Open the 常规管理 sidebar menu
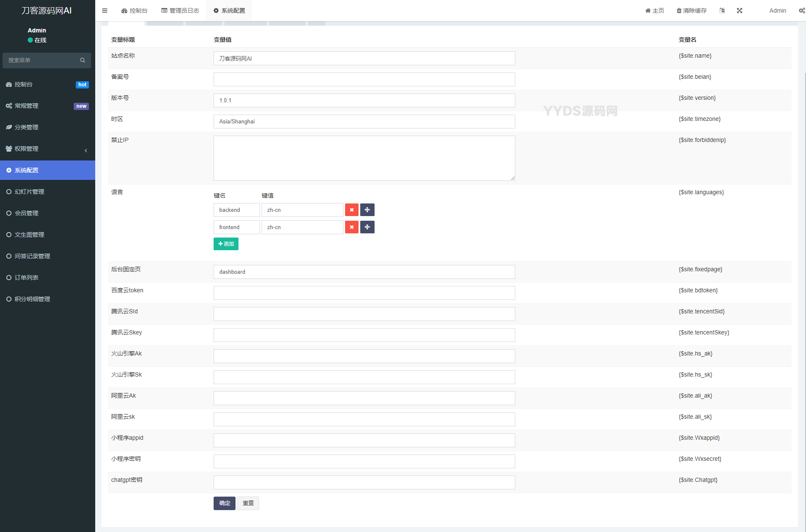The width and height of the screenshot is (806, 532). click(x=47, y=106)
